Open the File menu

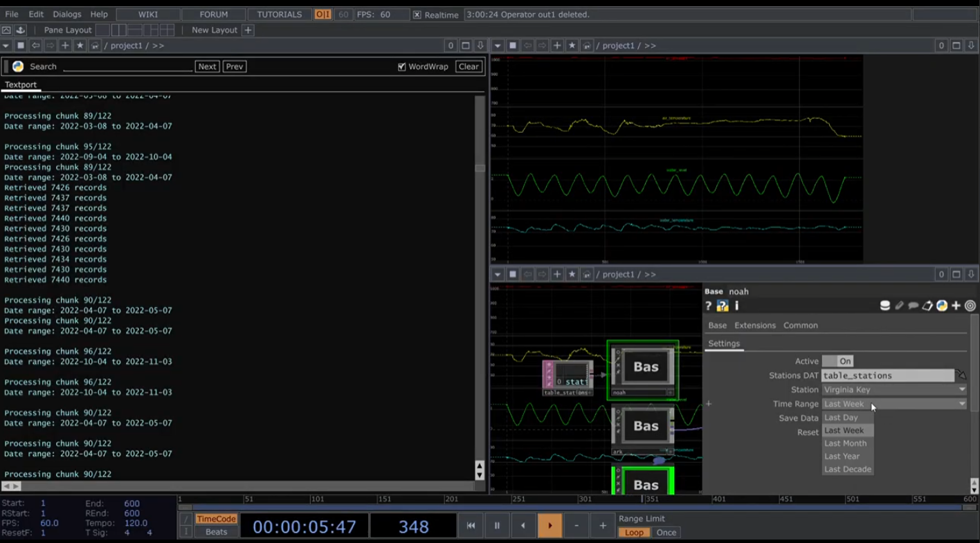click(12, 15)
